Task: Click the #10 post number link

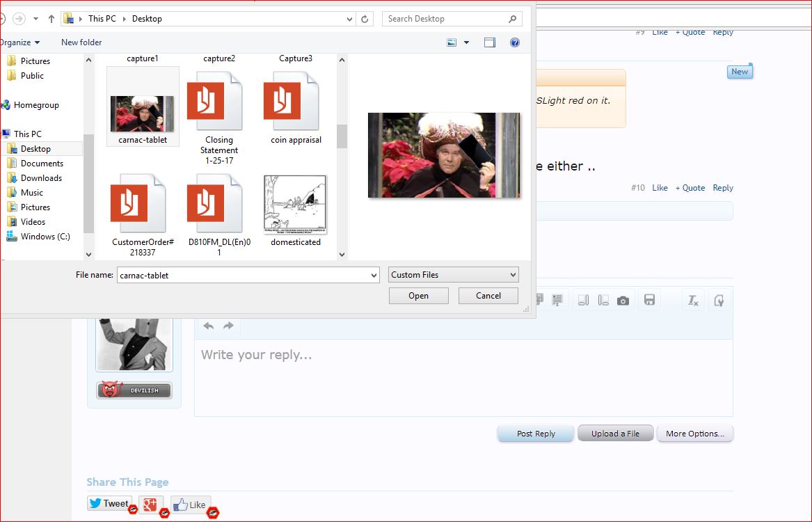Action: point(638,188)
